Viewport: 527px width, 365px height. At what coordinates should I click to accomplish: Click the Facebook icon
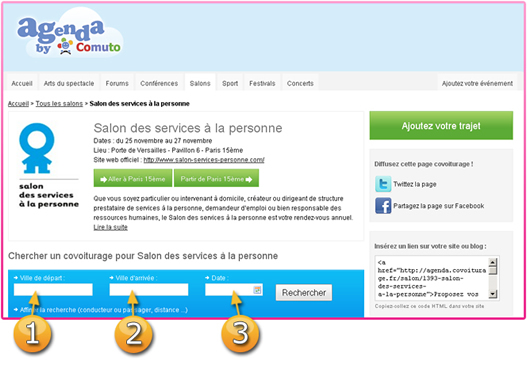[x=383, y=206]
